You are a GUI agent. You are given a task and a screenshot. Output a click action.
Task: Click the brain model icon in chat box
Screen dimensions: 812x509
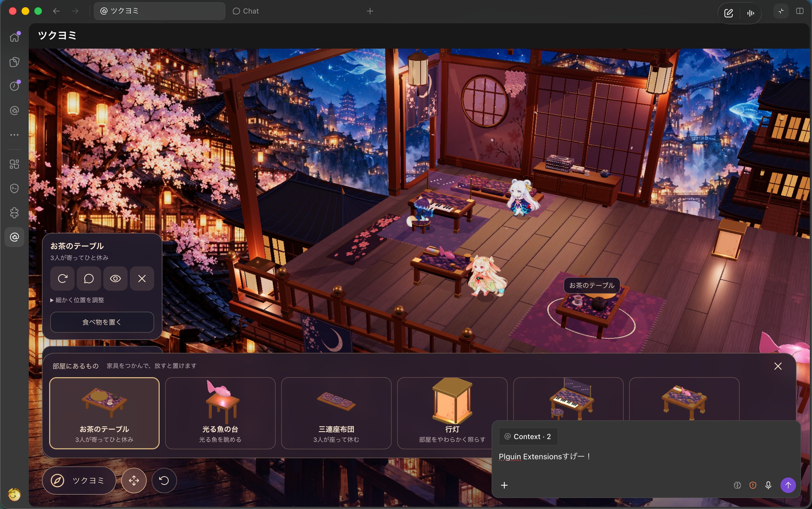coord(737,485)
